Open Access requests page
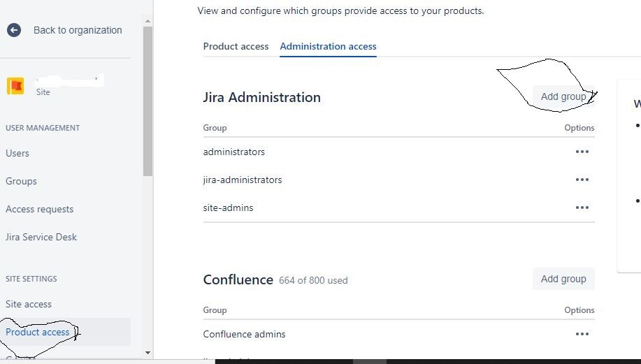Screen dimensions: 641x364 point(40,209)
